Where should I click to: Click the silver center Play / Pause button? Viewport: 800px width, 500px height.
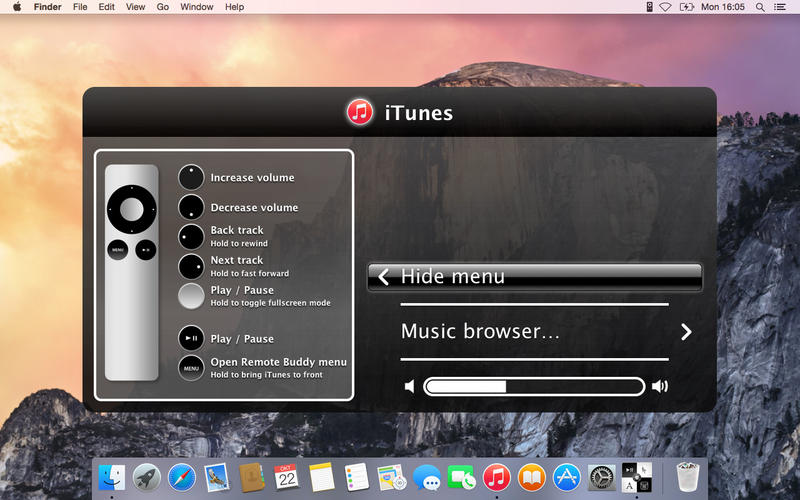coord(191,296)
